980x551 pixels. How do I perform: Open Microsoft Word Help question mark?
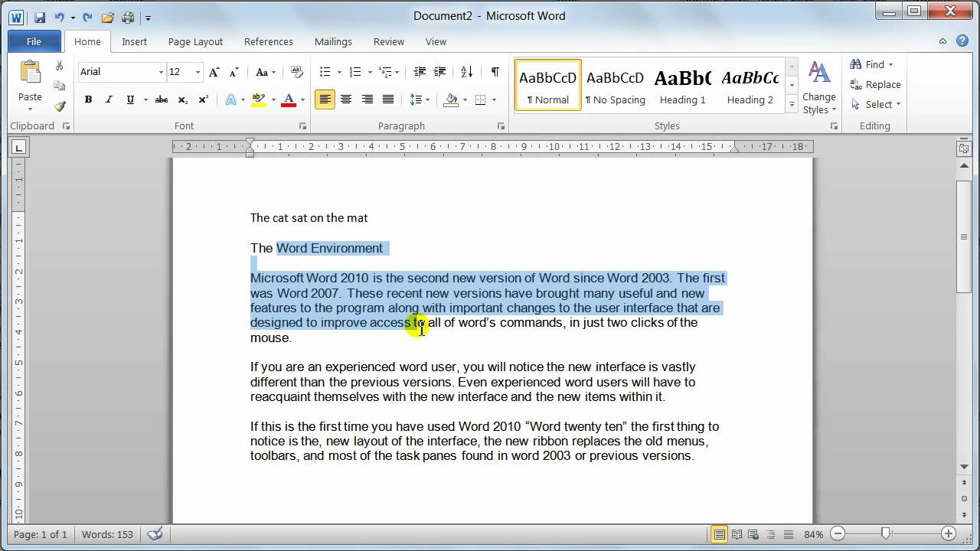tap(962, 41)
